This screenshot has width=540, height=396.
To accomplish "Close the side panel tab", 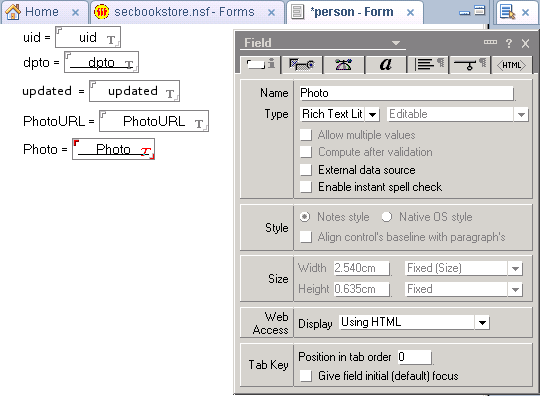I will 525,13.
